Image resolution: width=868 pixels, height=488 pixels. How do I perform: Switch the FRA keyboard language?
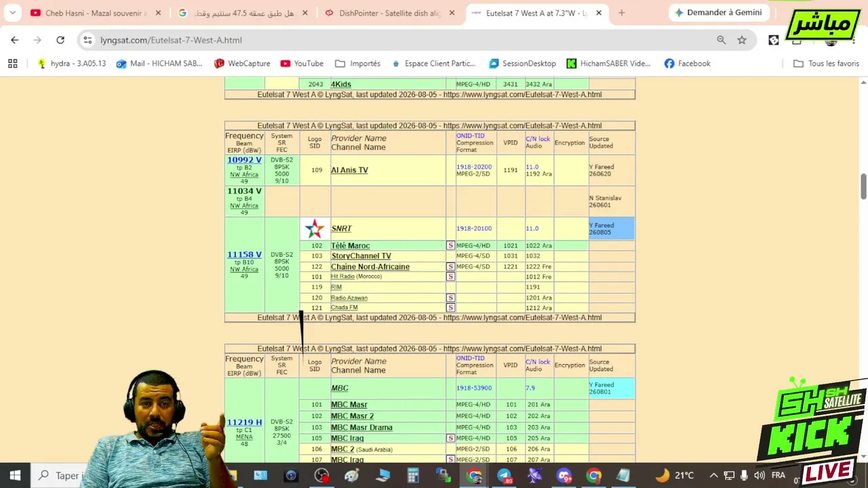778,475
